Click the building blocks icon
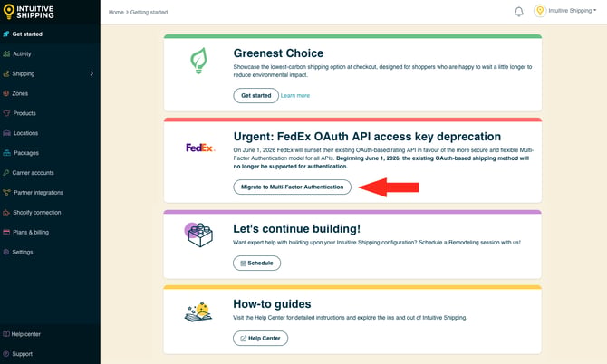 tap(198, 235)
